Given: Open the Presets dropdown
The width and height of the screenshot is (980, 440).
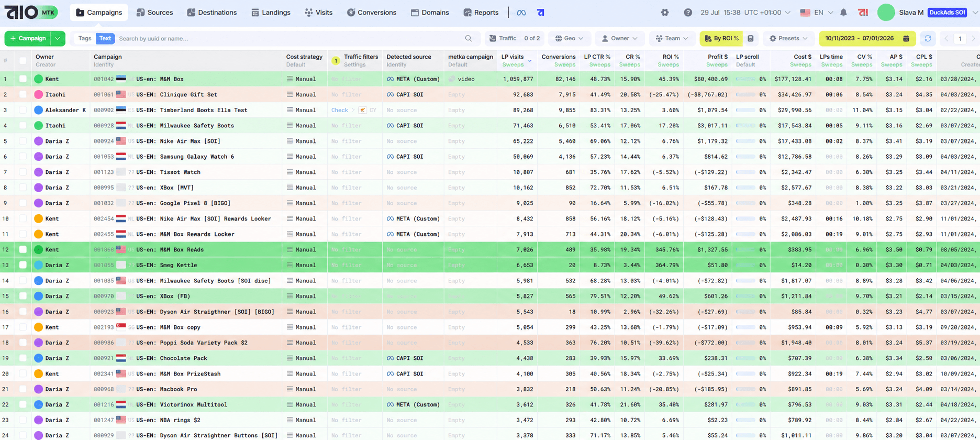Looking at the screenshot, I should 788,38.
